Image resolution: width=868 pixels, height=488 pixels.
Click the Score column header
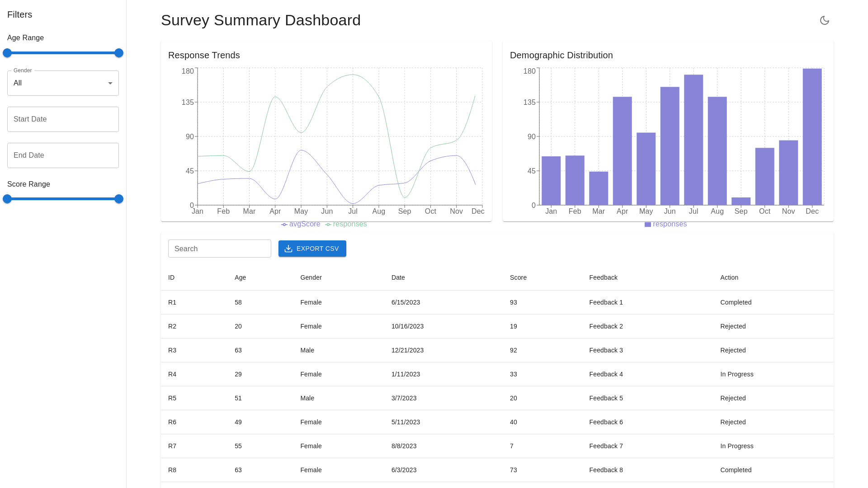click(x=518, y=277)
